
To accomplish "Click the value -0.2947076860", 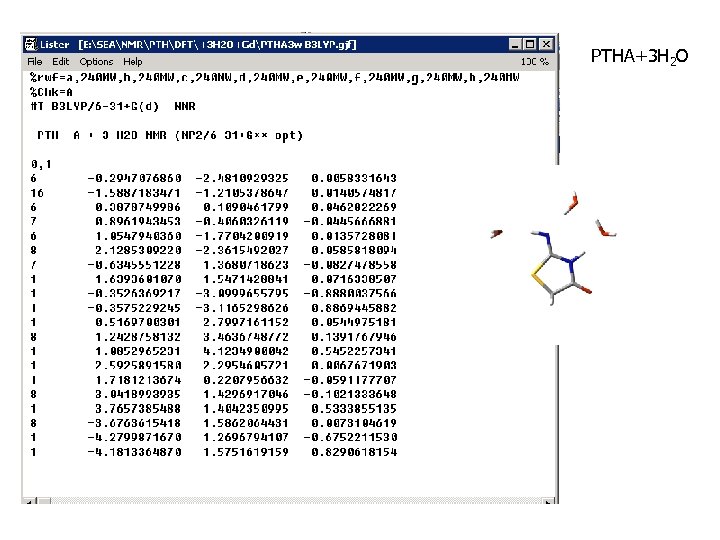I will tap(134, 178).
